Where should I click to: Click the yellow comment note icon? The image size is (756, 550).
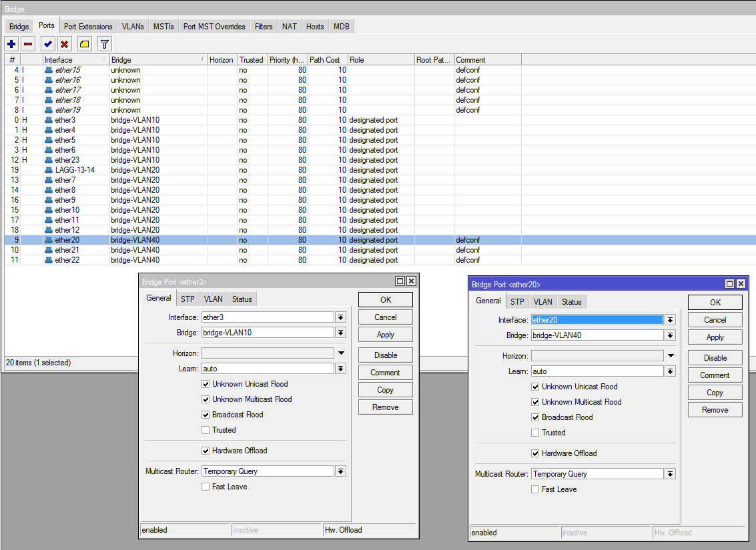point(84,44)
